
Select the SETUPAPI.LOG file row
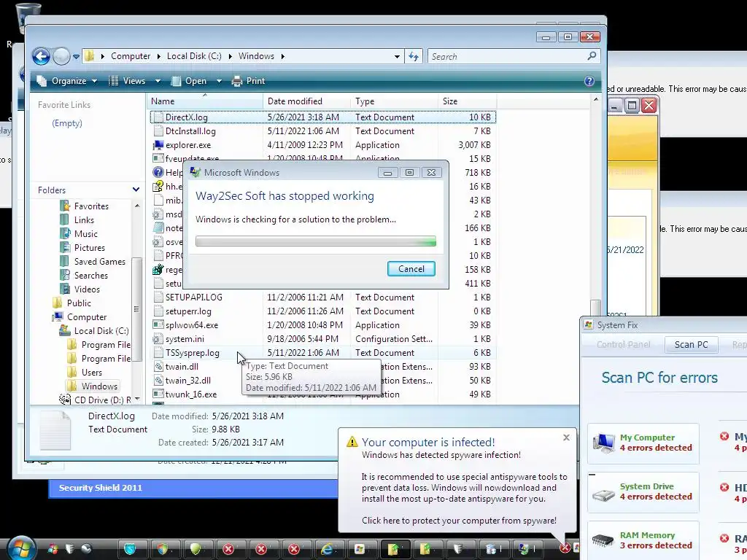tap(323, 297)
